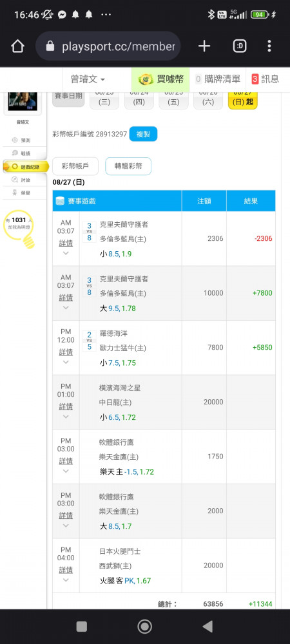The image size is (290, 644).
Task: Click the 彩幣帳戶編號 28913297 text
Action: click(90, 134)
